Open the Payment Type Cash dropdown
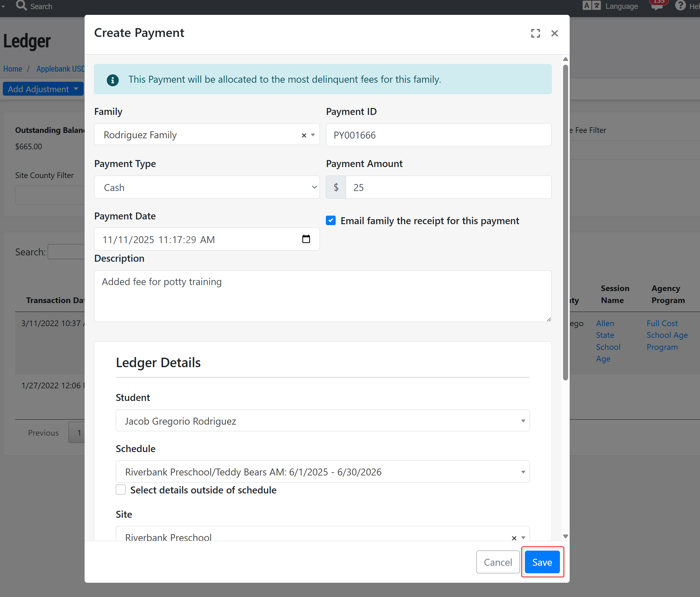700x597 pixels. pyautogui.click(x=207, y=187)
